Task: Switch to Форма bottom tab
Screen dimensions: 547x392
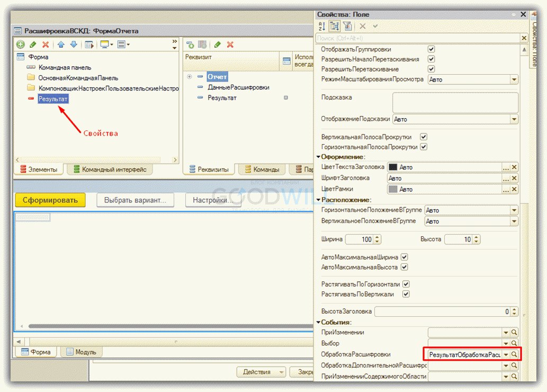Action: 36,352
